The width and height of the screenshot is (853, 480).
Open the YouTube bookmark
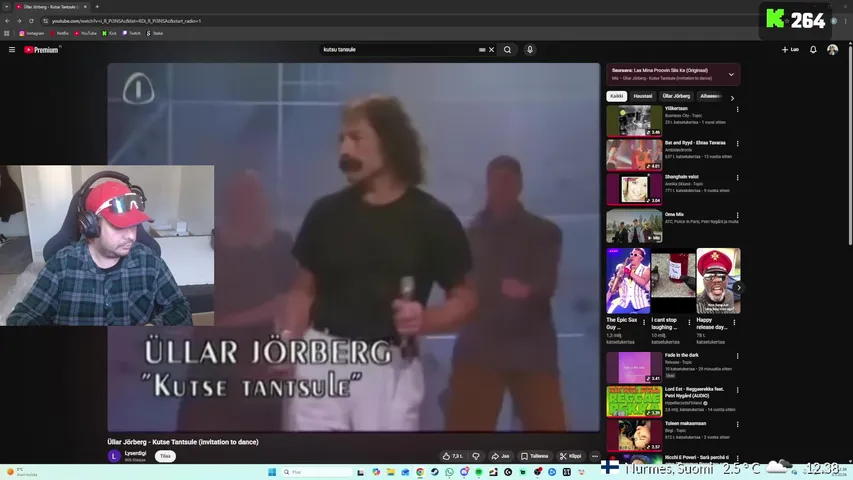(x=85, y=33)
